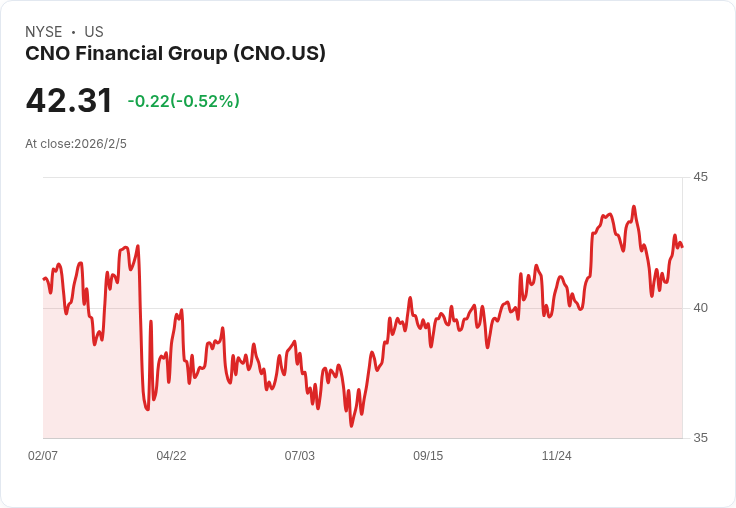Image resolution: width=736 pixels, height=508 pixels.
Task: Click the 04/22 date axis label
Action: pyautogui.click(x=171, y=456)
